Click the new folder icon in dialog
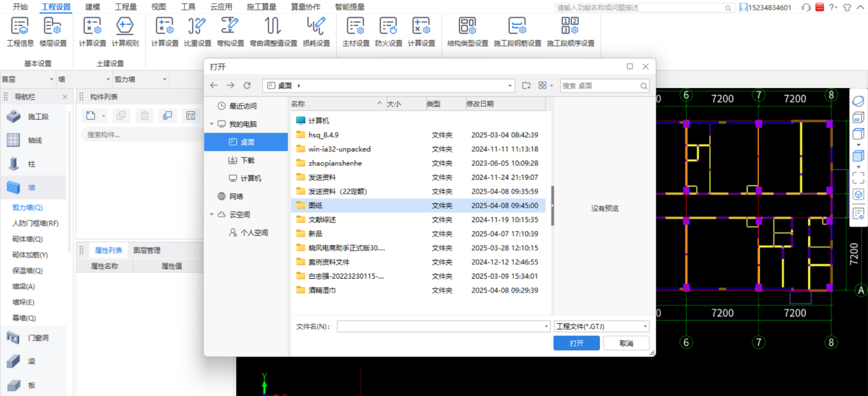Viewport: 868px width, 396px height. click(526, 86)
